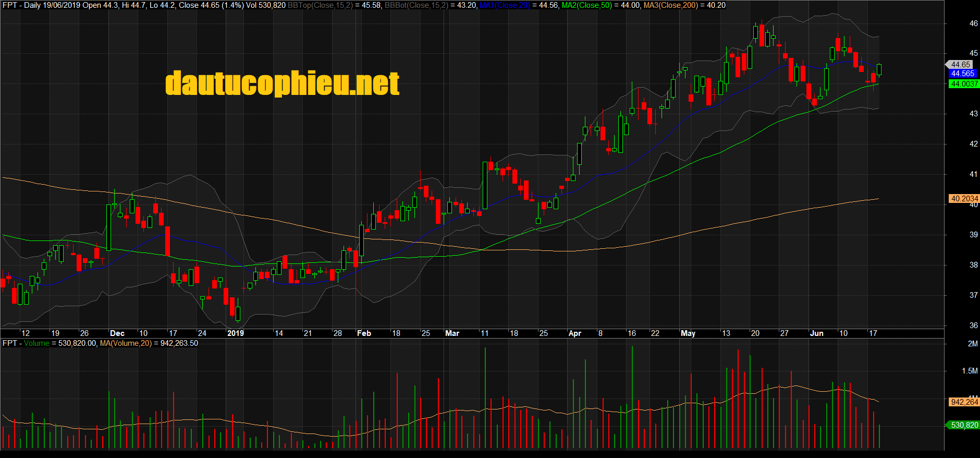Viewport: 980px width, 458px height.
Task: Click the BBBot(Close,15,2) indicator label
Action: (x=416, y=5)
